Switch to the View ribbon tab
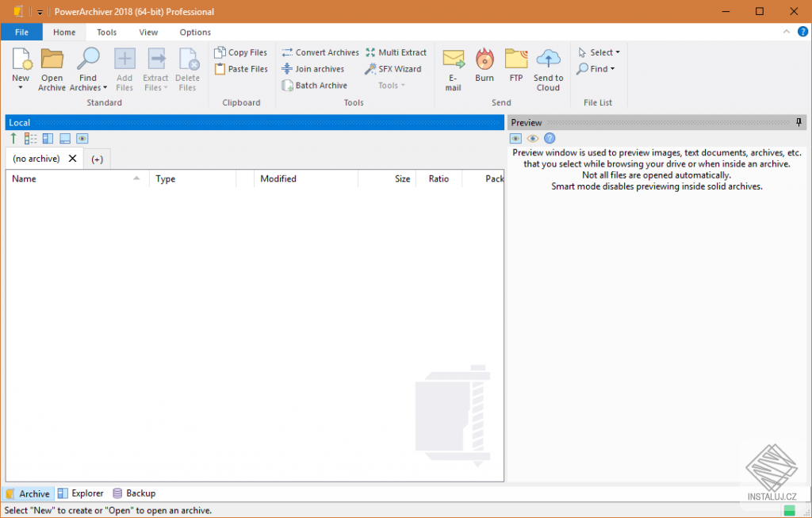The image size is (812, 518). click(148, 32)
